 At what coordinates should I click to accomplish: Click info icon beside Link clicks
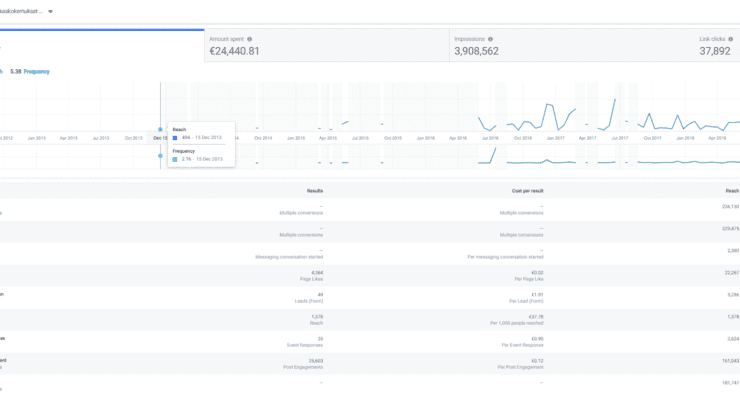coord(731,39)
